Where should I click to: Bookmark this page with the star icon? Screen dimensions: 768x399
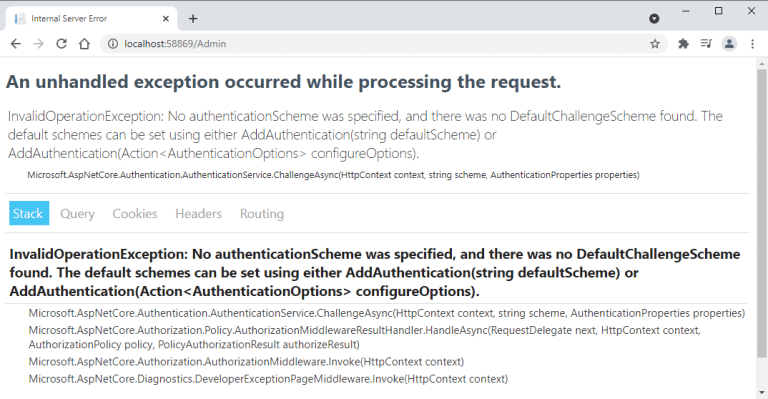pyautogui.click(x=655, y=44)
